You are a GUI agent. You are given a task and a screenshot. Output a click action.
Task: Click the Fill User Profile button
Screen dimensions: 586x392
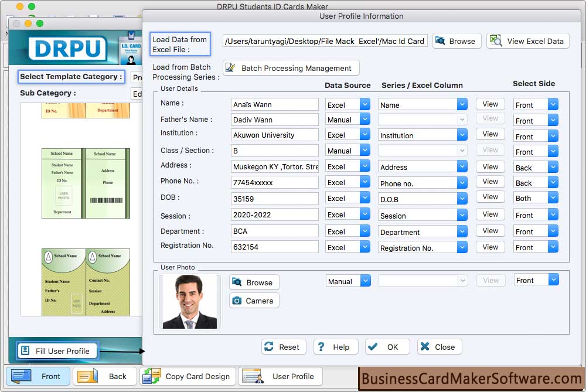[x=57, y=351]
